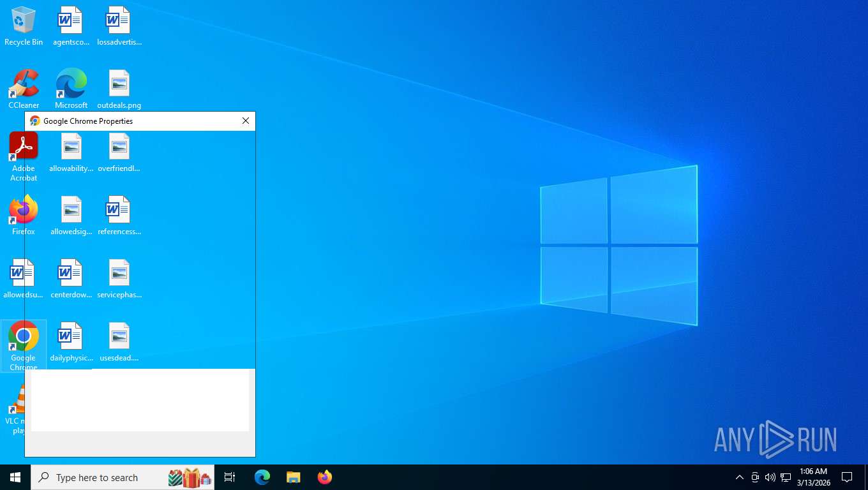Select the Google Chrome desktop shortcut
Image resolution: width=868 pixels, height=490 pixels.
[x=24, y=346]
